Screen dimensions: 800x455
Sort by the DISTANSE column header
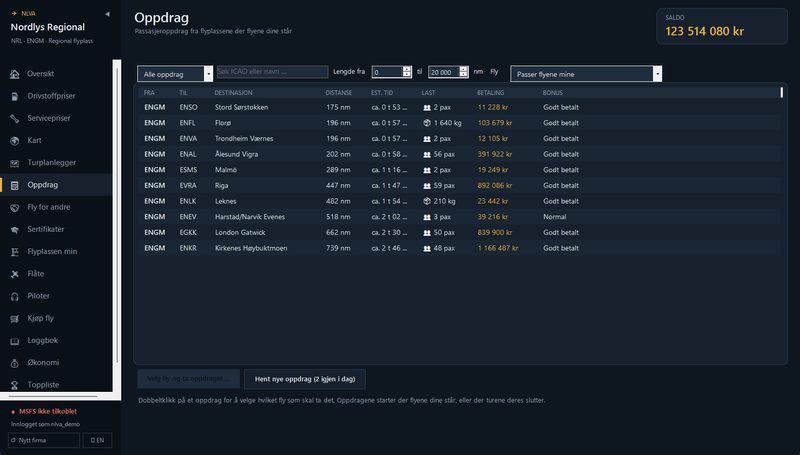click(339, 93)
